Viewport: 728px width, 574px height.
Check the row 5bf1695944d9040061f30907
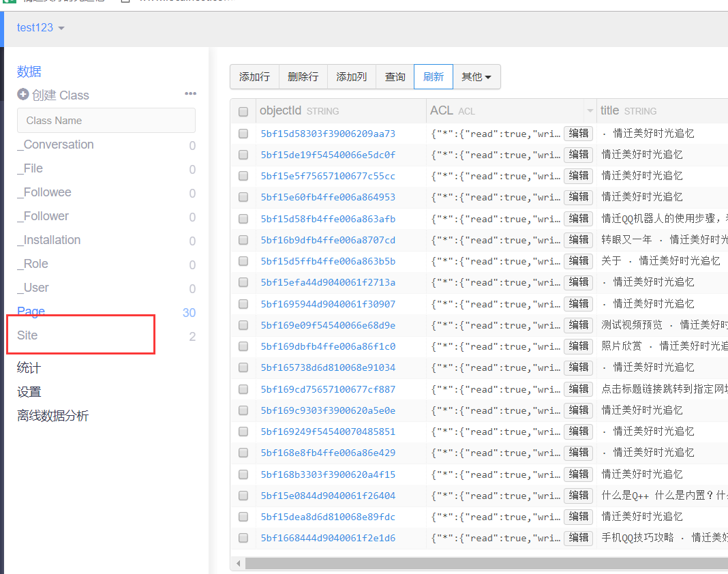pyautogui.click(x=243, y=304)
